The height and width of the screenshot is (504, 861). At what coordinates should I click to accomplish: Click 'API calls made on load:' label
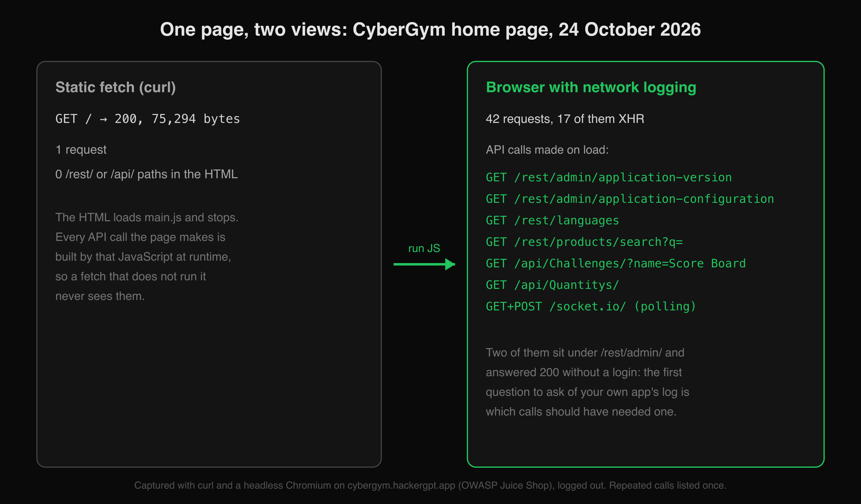pos(547,150)
